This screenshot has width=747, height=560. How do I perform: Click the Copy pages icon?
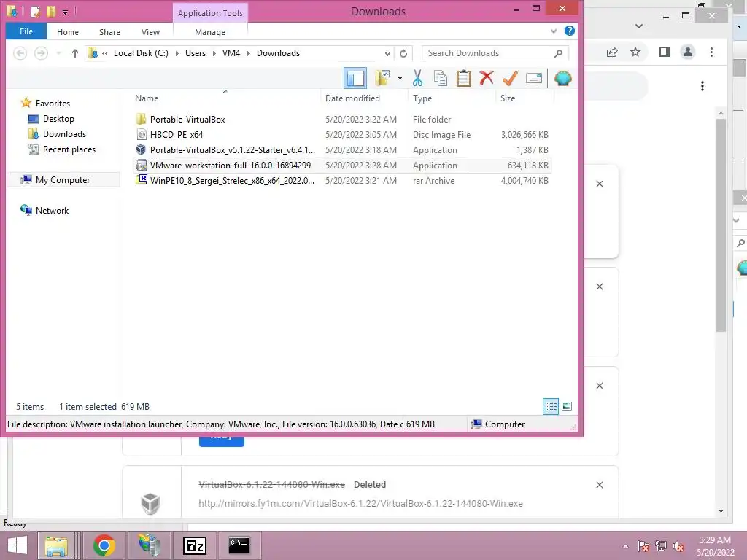(x=441, y=78)
